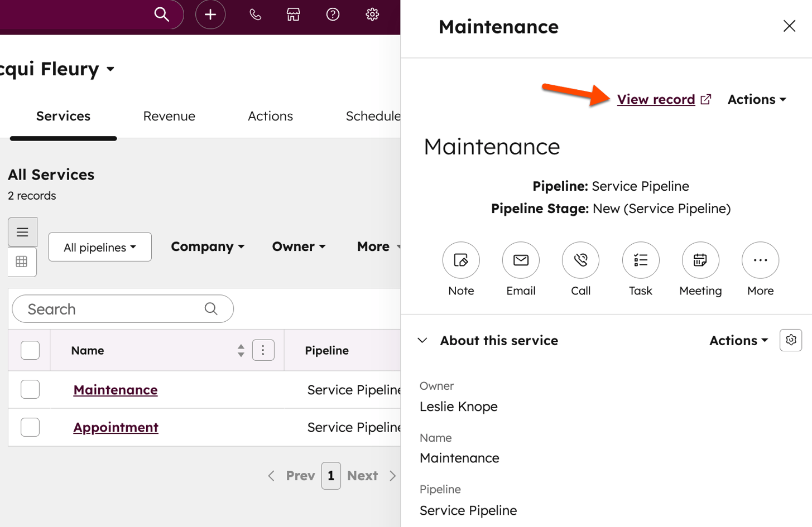Screen dimensions: 812x527
Task: Check the select-all checkbox in the table header
Action: [30, 350]
